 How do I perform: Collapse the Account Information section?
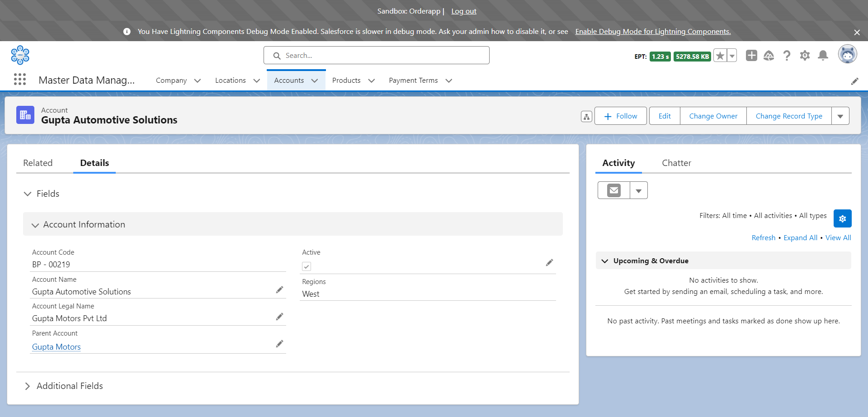(35, 225)
